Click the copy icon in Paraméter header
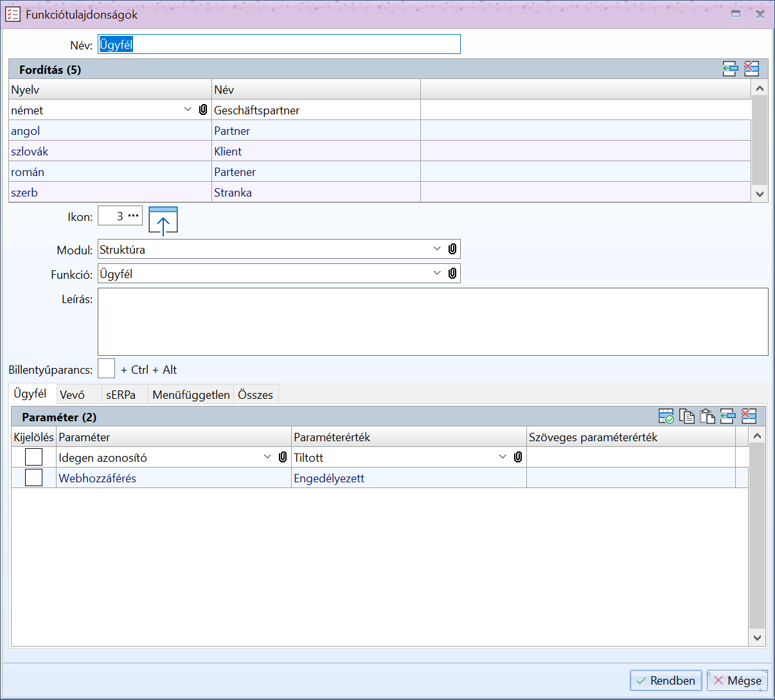The image size is (775, 700). pyautogui.click(x=686, y=417)
